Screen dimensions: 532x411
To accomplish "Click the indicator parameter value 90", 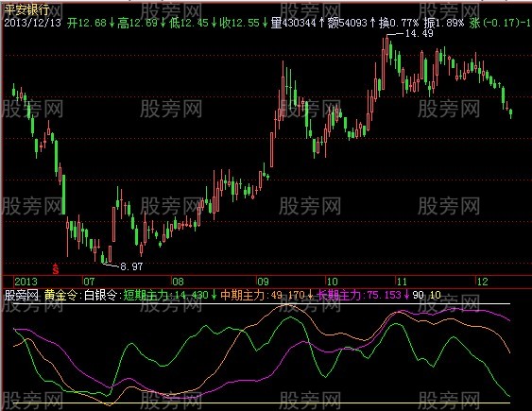I will coord(419,295).
